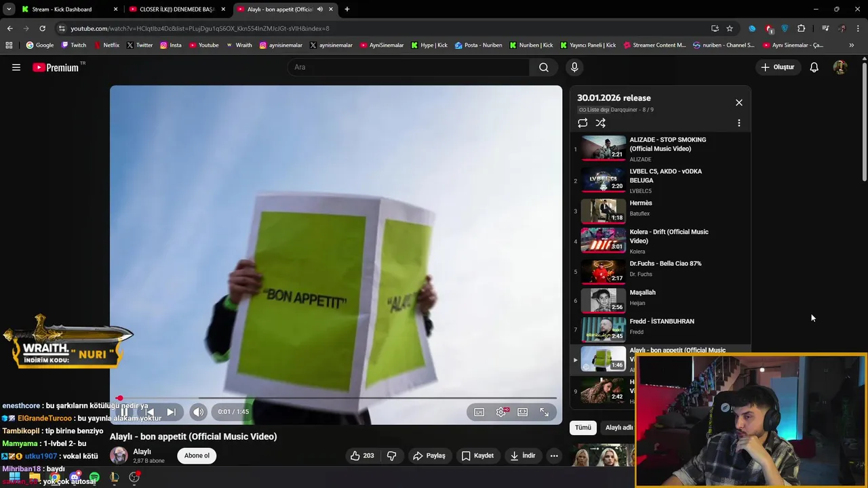
Task: Toggle playlist loop
Action: [x=583, y=123]
